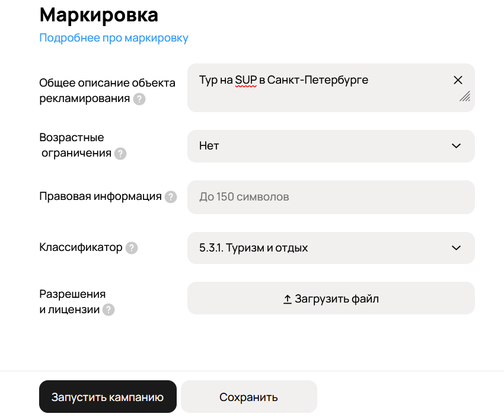The height and width of the screenshot is (420, 504).
Task: Clear the description field using the X icon
Action: (457, 79)
